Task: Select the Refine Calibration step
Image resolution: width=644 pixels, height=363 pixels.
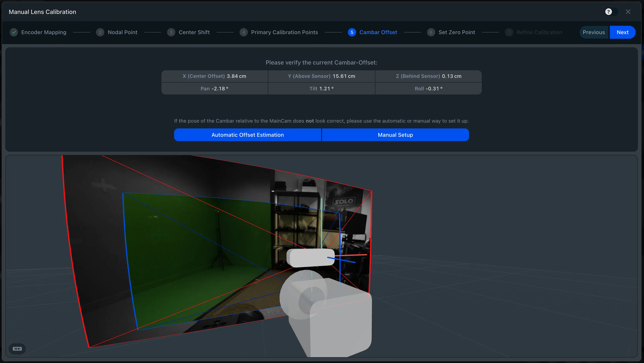Action: click(539, 32)
